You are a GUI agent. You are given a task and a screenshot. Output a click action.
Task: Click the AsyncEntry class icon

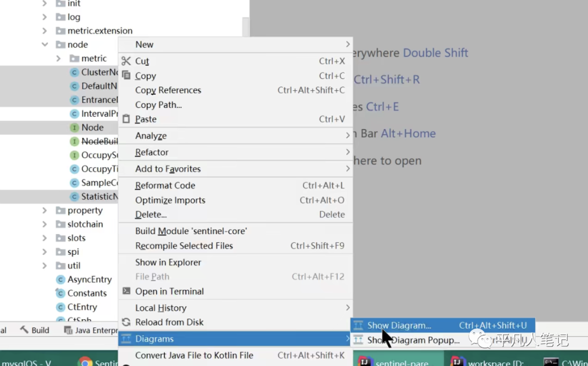(60, 279)
